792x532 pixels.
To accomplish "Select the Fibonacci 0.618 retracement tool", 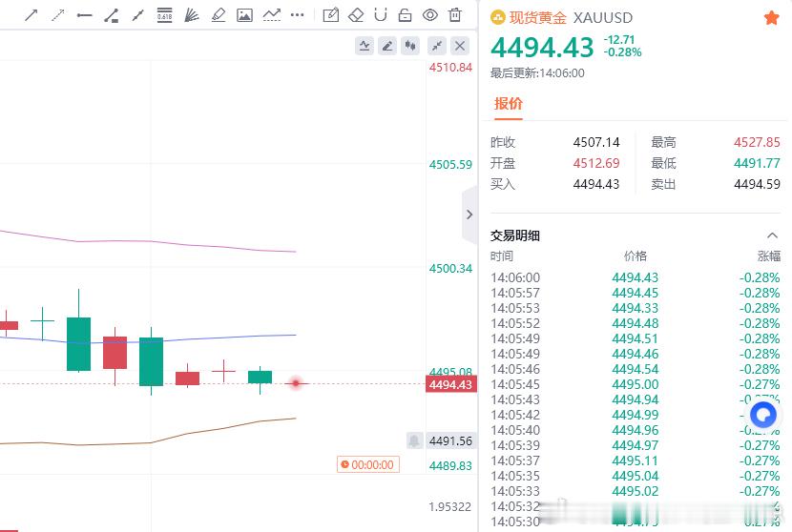I will (x=165, y=15).
